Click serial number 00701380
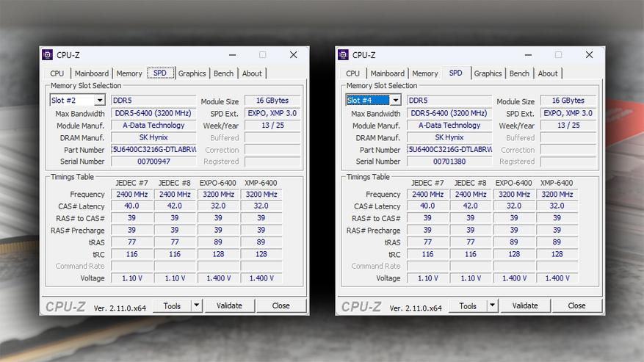The height and width of the screenshot is (362, 644). coord(449,162)
